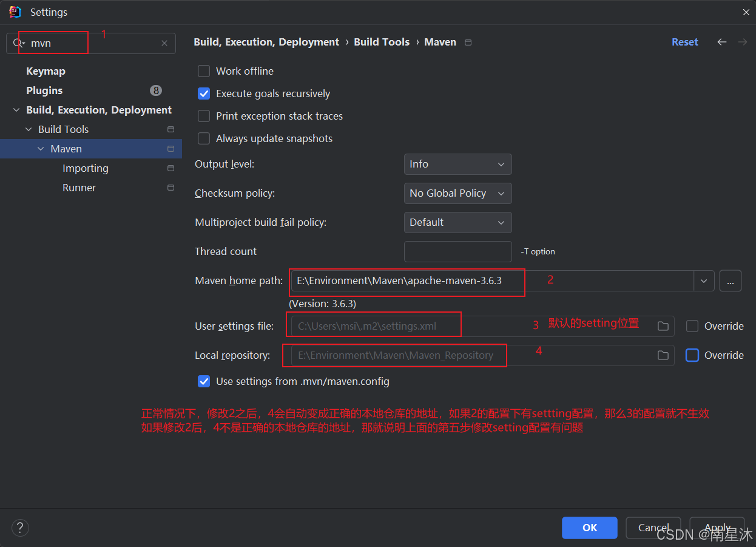This screenshot has height=547, width=756.
Task: Close the Settings dialog window
Action: [746, 12]
